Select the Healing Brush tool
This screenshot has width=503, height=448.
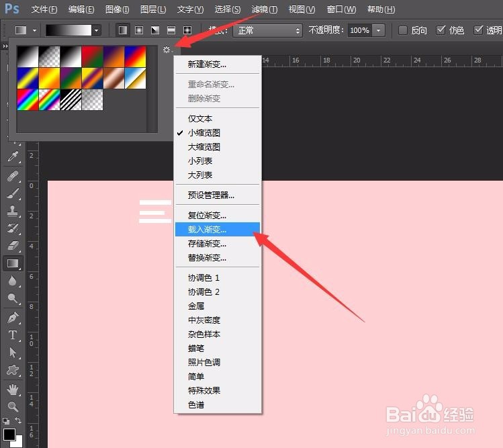pos(13,176)
